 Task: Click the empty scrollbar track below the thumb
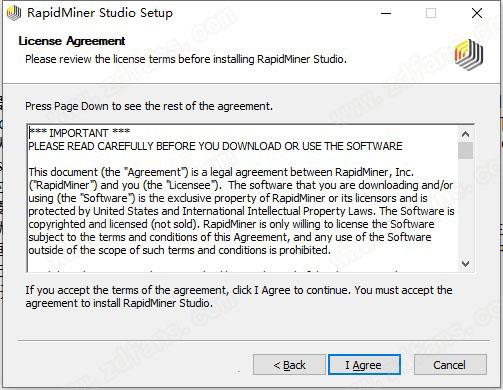pos(465,207)
